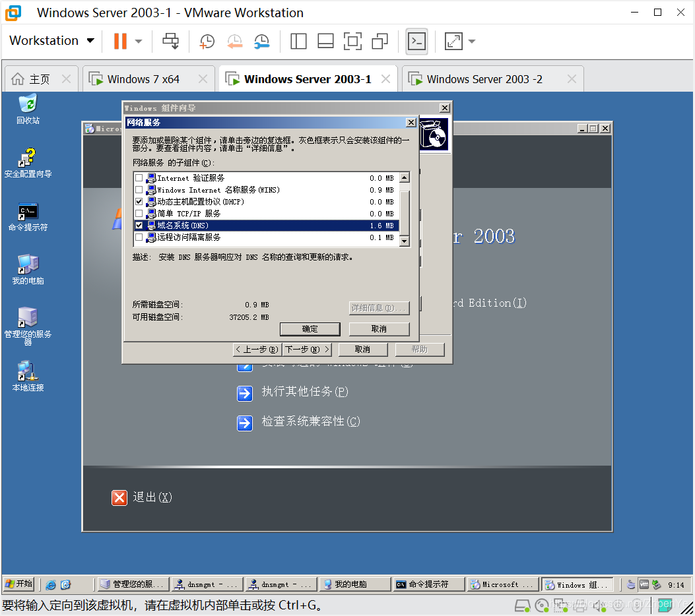695x616 pixels.
Task: Switch to the 主页 tab
Action: click(x=40, y=79)
